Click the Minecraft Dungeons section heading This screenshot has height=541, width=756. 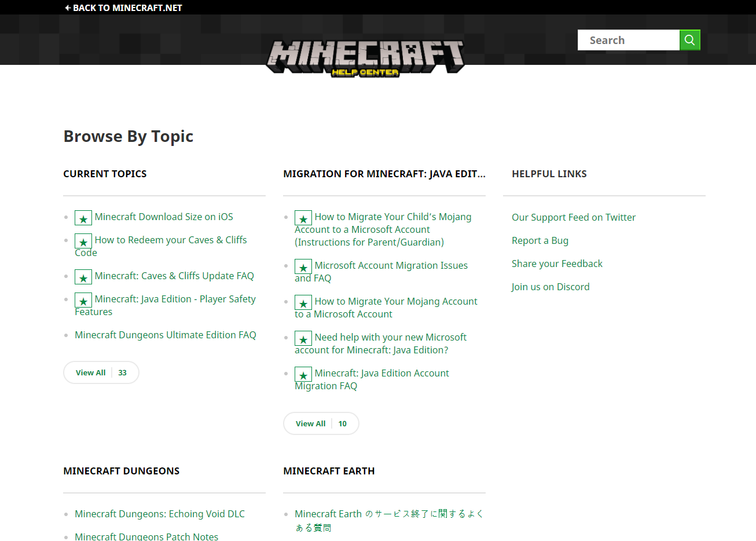122,471
